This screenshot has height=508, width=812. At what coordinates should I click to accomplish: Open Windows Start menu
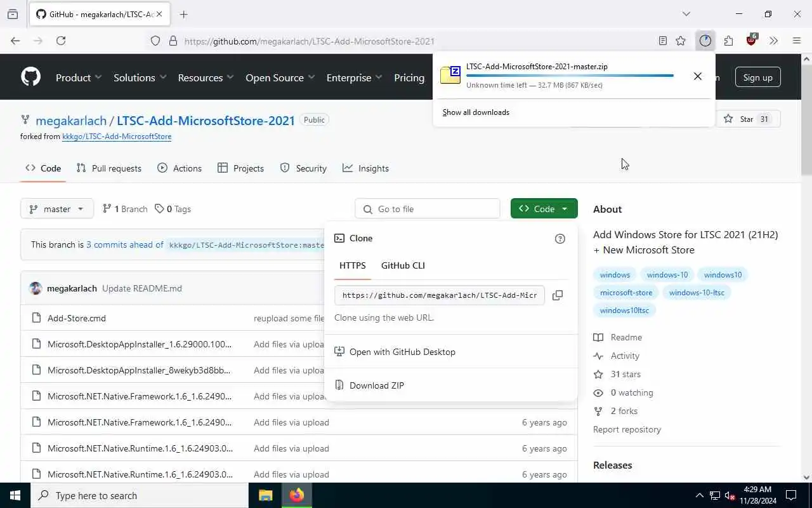tap(15, 495)
